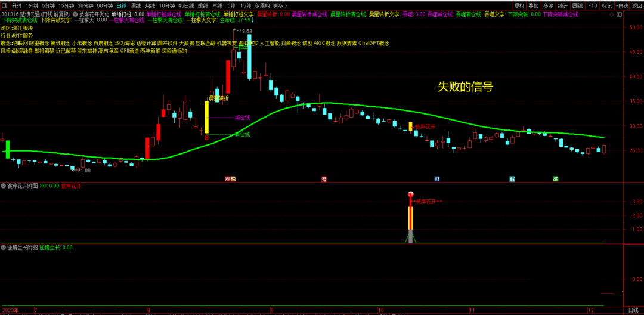Click the panel layout icon at top-left
The width and height of the screenshot is (644, 315).
[x=5, y=5]
